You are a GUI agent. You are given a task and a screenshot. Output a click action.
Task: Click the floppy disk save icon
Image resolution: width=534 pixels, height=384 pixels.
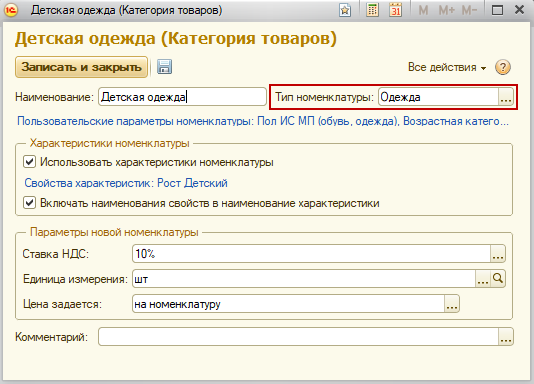[x=164, y=67]
